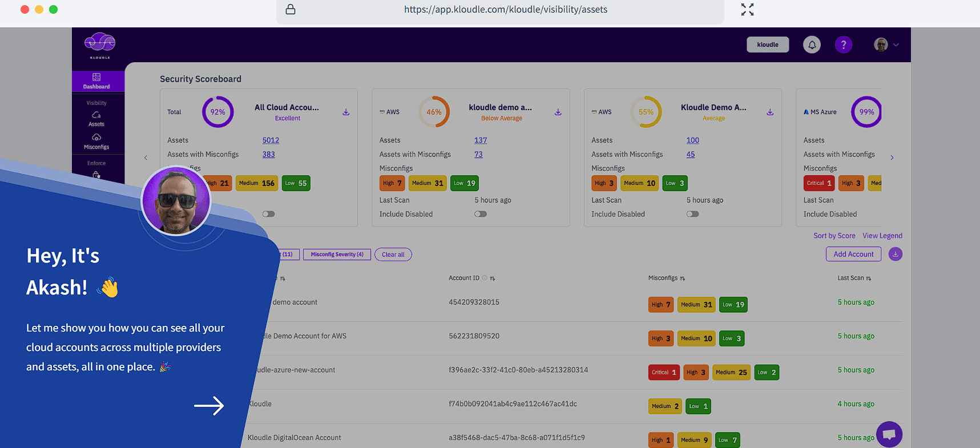This screenshot has height=448, width=980.
Task: Open the purple help question mark
Action: (x=844, y=45)
